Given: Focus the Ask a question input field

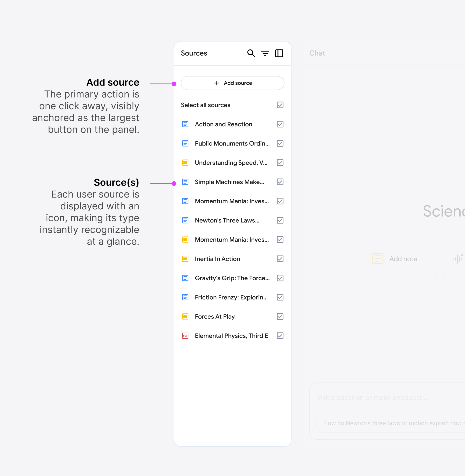Looking at the screenshot, I should click(386, 398).
